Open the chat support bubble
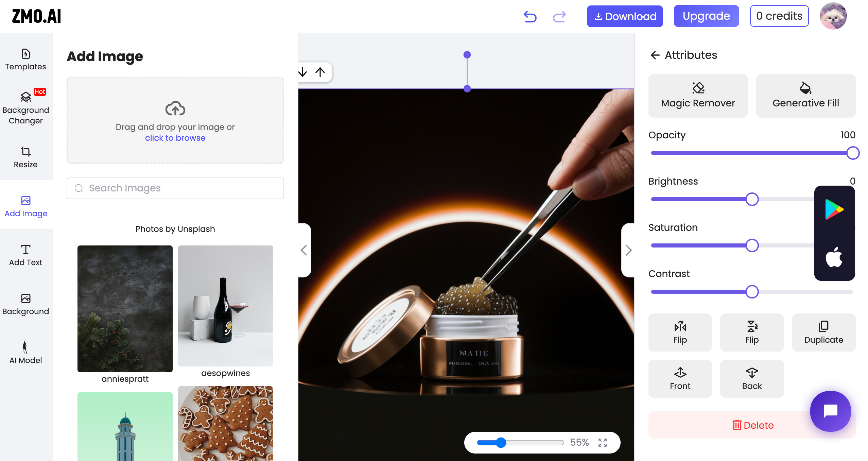This screenshot has width=868, height=461. coord(830,411)
